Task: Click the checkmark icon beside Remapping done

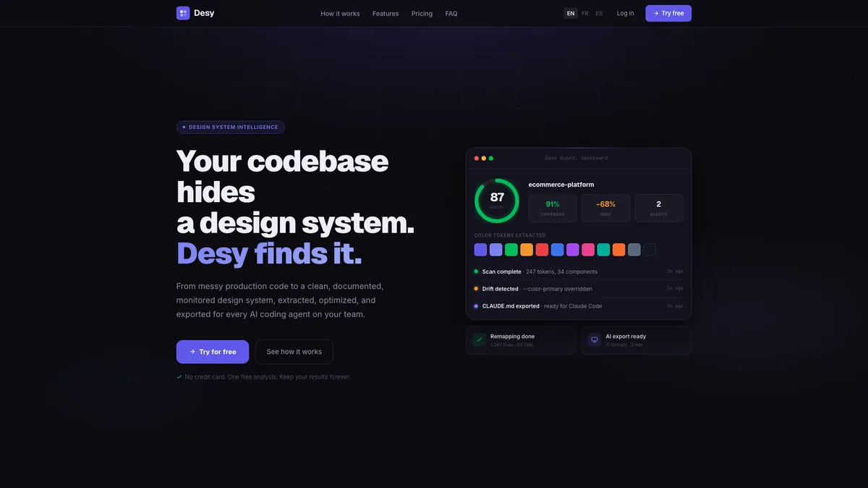Action: coord(479,340)
